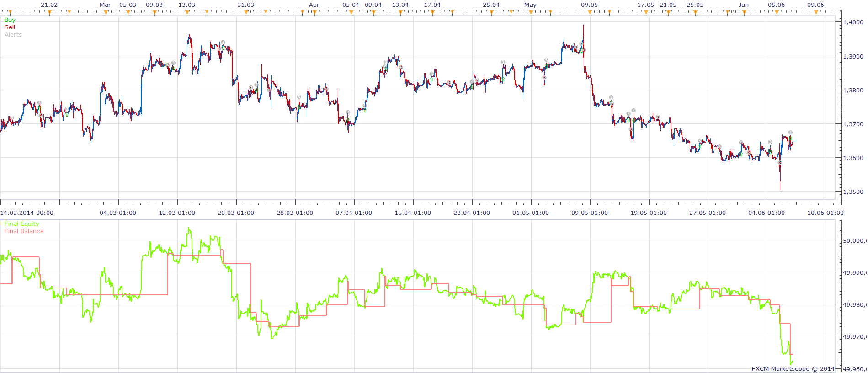
Task: Click the 1,3700 price axis label
Action: (x=853, y=124)
